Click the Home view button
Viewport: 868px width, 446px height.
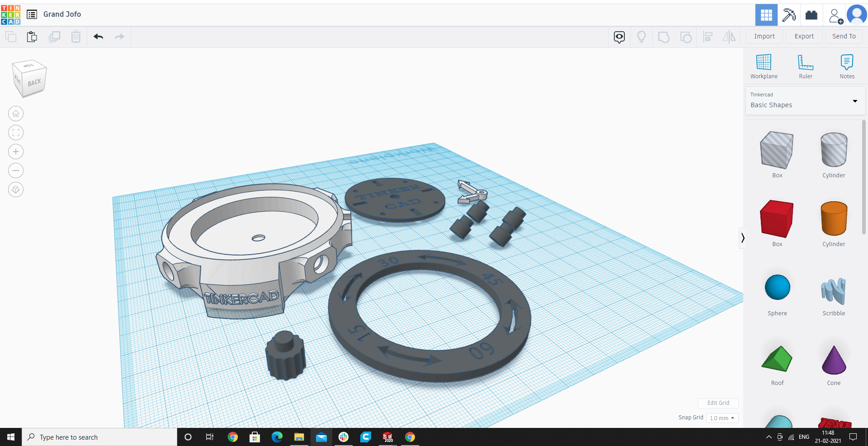tap(16, 114)
